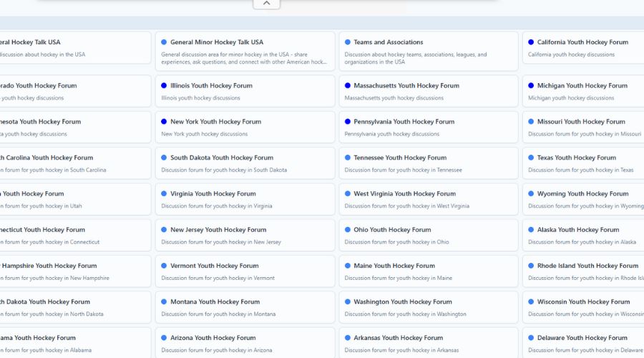Click status dot beside Michigan Youth Hockey Forum
The width and height of the screenshot is (644, 358).
click(531, 85)
